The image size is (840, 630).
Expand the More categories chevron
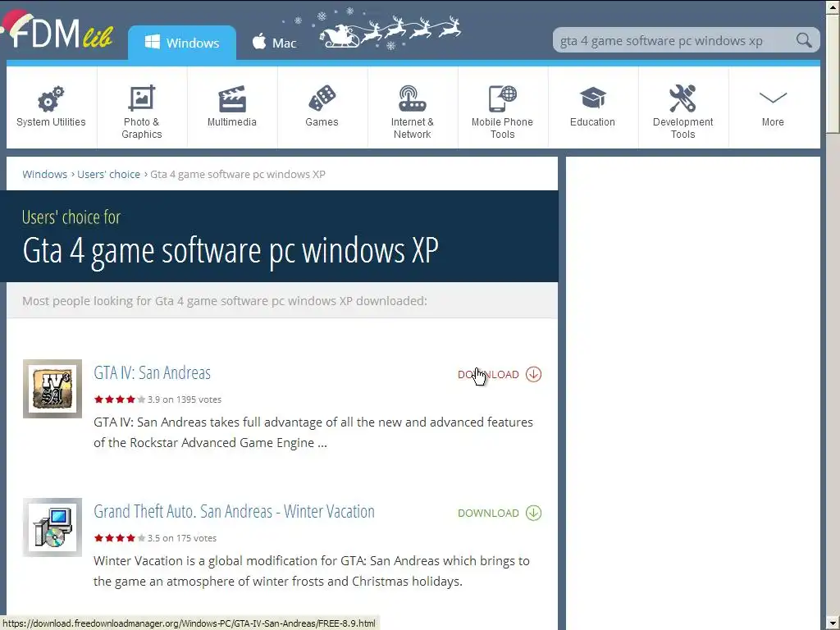pos(773,98)
